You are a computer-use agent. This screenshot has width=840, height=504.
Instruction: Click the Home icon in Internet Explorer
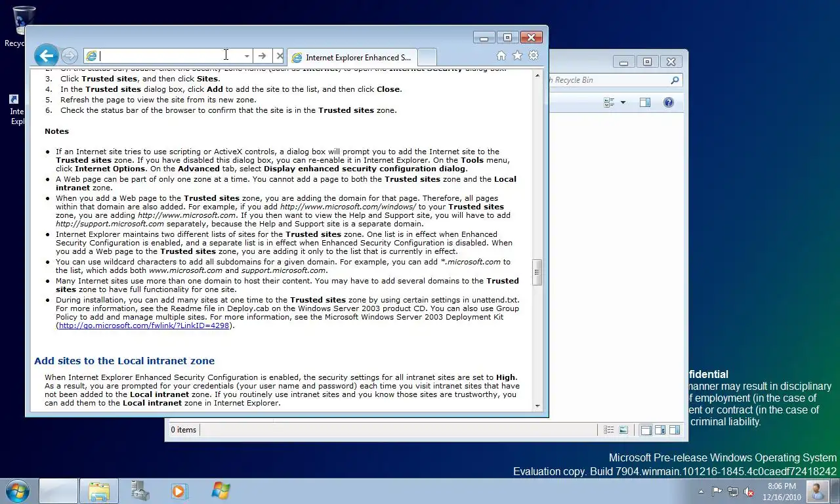point(501,56)
